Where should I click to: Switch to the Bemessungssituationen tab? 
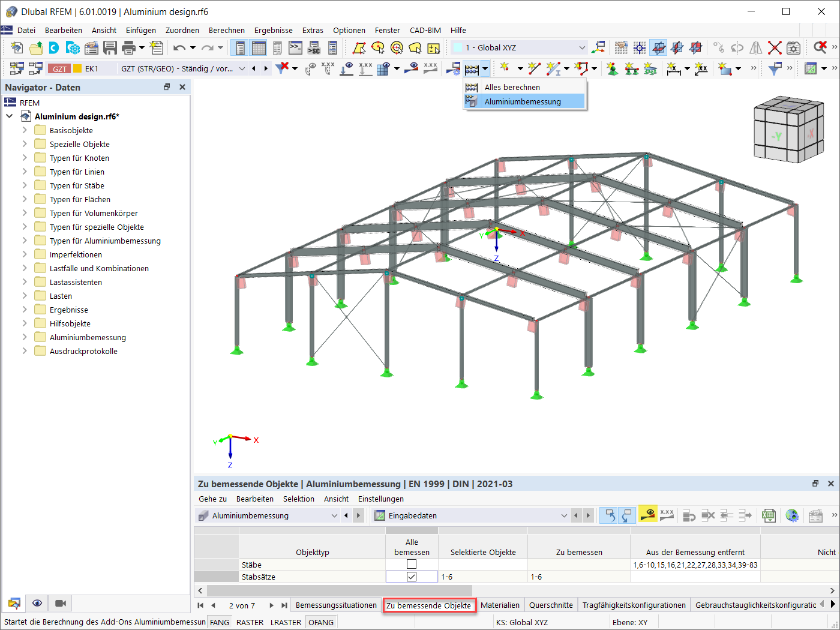point(336,605)
